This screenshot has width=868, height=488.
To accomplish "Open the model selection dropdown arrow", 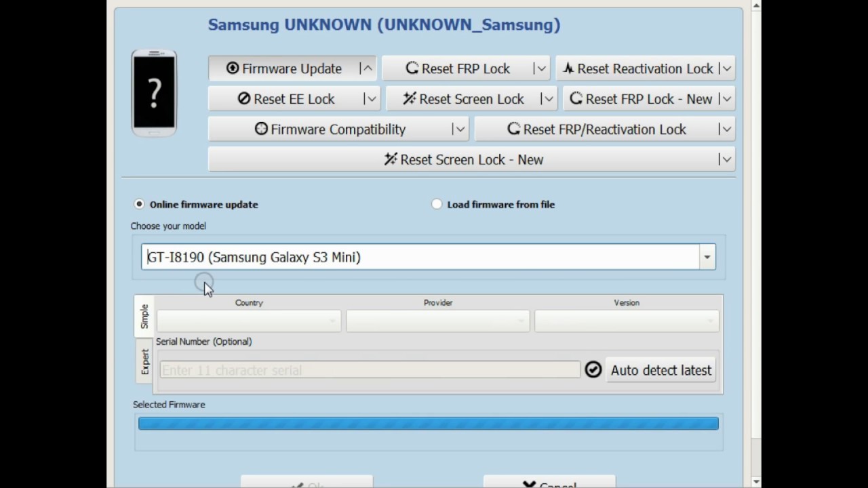I will coord(707,257).
